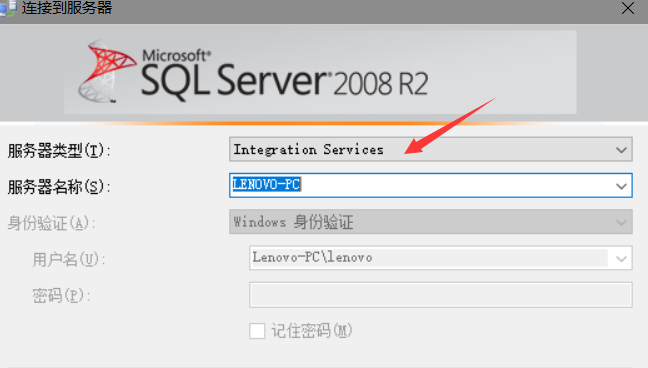This screenshot has height=368, width=648.
Task: Click the 密码(P) label
Action: coord(62,296)
